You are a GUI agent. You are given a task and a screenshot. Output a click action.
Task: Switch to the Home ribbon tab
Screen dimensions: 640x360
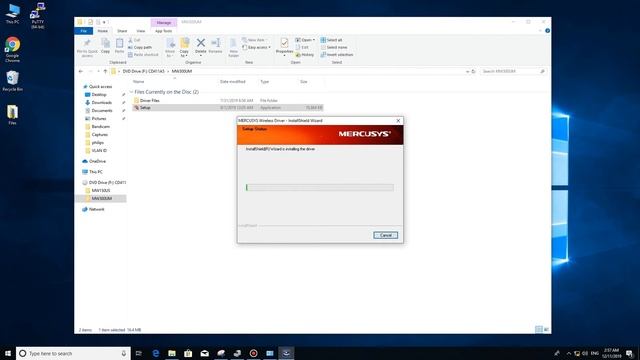(102, 31)
